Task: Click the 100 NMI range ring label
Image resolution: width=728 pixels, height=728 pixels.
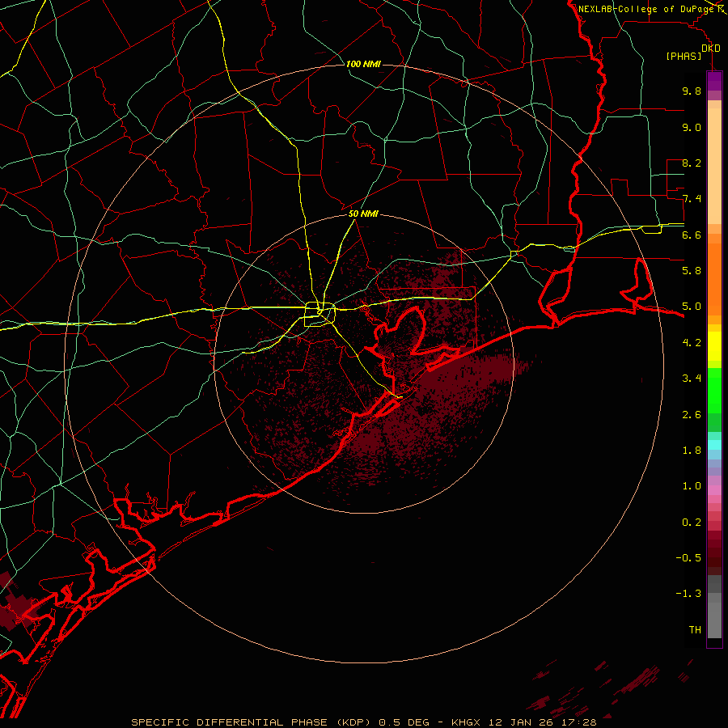Action: [x=363, y=64]
